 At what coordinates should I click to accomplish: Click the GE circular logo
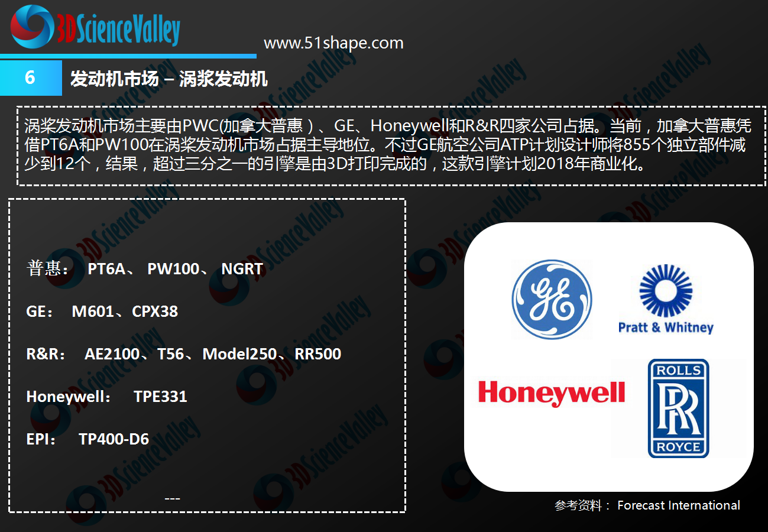552,299
